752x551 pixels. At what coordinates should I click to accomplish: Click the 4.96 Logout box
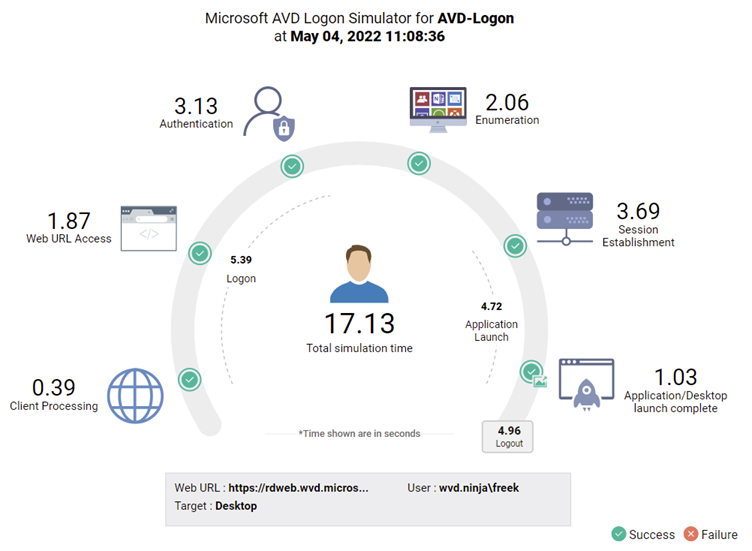[x=507, y=436]
